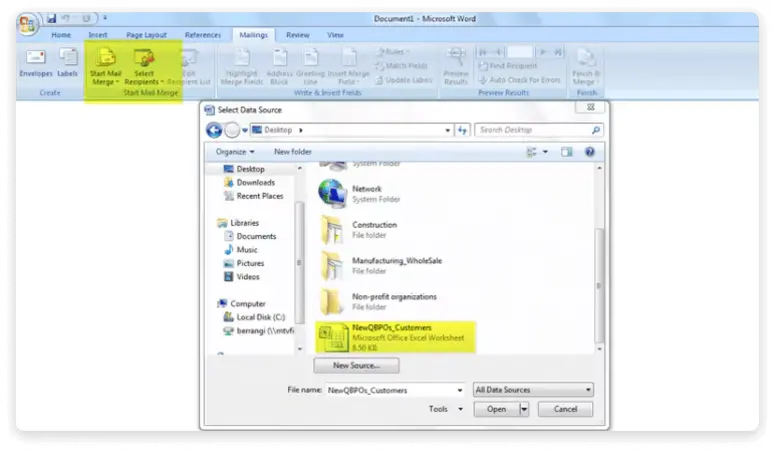Select the NewQBPOs_Customers Excel file
The height and width of the screenshot is (451, 775).
[395, 337]
